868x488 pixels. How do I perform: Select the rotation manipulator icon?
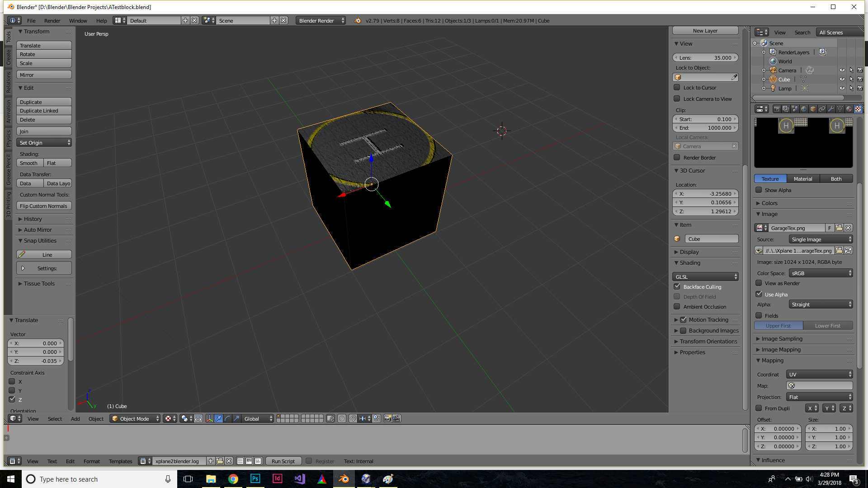[227, 419]
